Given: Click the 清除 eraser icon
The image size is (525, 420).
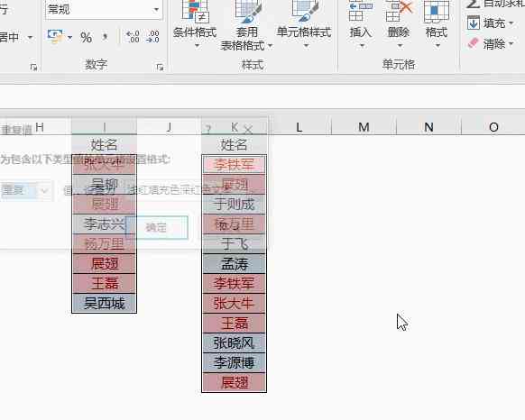Looking at the screenshot, I should [x=474, y=43].
